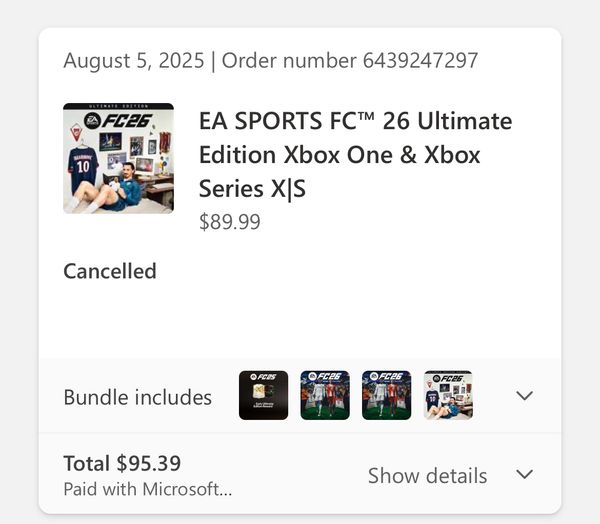Image resolution: width=600 pixels, height=524 pixels.
Task: Select the second bundle thumbnail with players
Action: (x=325, y=395)
